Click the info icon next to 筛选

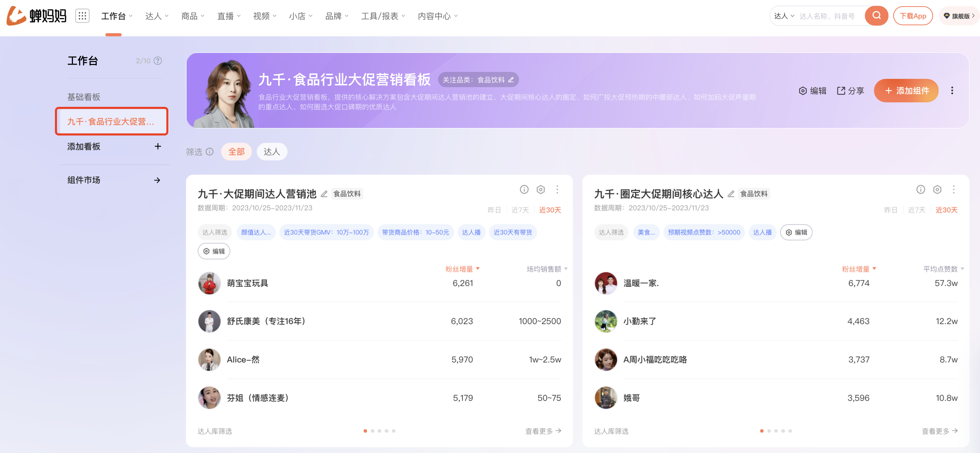click(x=210, y=152)
